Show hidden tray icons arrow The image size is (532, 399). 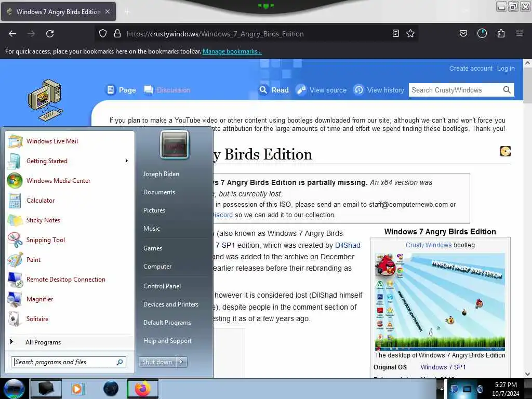point(442,389)
